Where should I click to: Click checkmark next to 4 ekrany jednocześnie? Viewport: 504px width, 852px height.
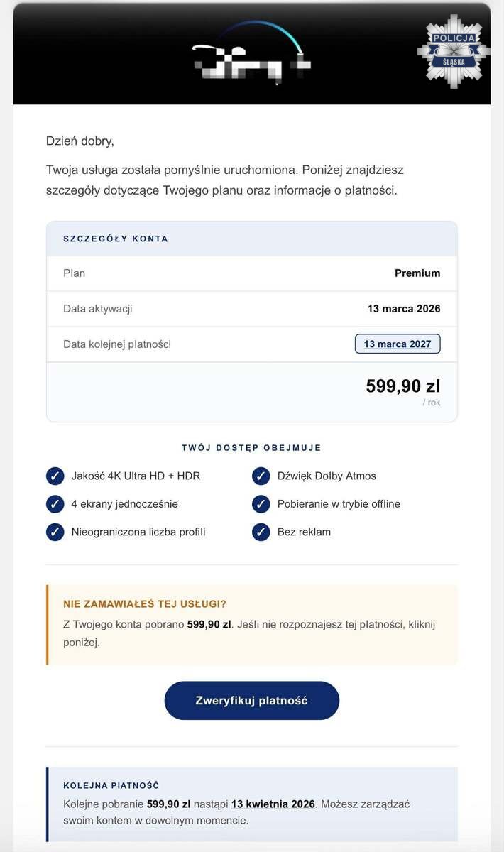(x=55, y=504)
